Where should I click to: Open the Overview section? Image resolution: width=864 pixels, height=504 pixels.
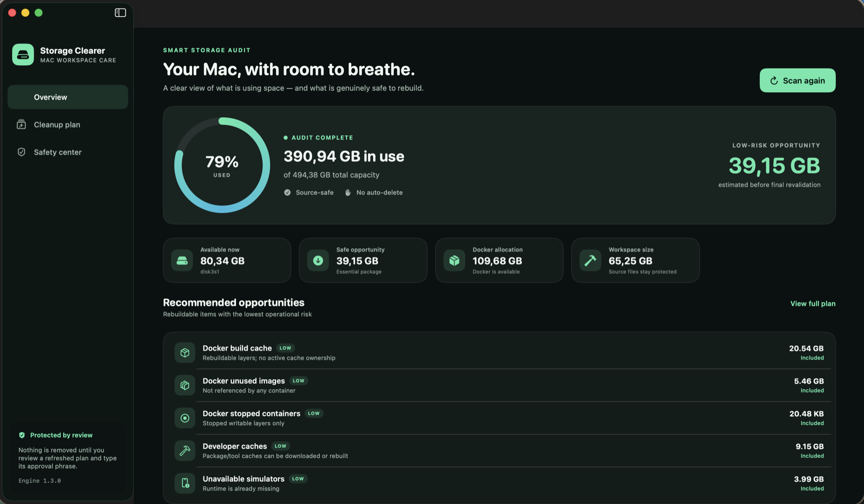(x=68, y=97)
